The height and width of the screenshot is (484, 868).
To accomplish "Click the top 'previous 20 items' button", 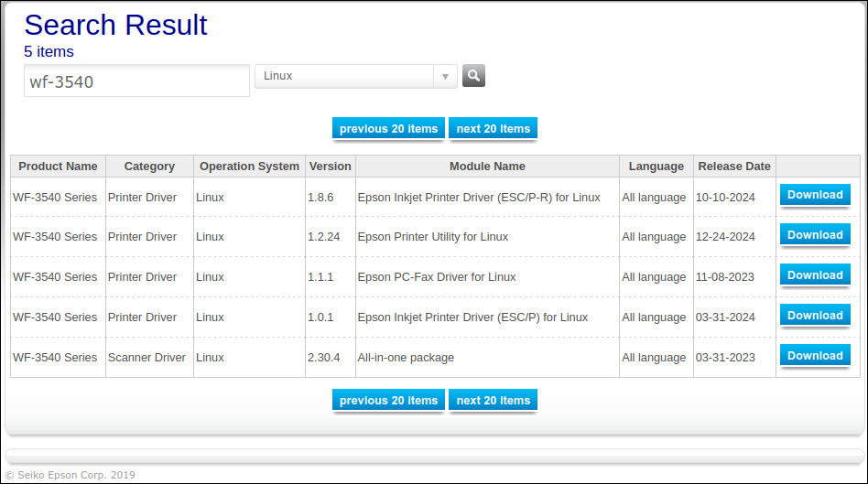I will click(x=388, y=129).
